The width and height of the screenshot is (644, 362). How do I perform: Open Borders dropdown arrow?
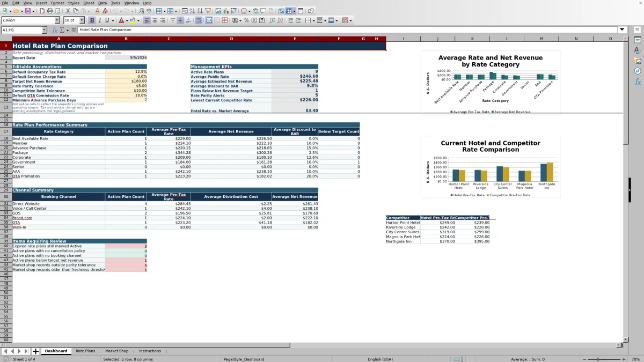[314, 20]
